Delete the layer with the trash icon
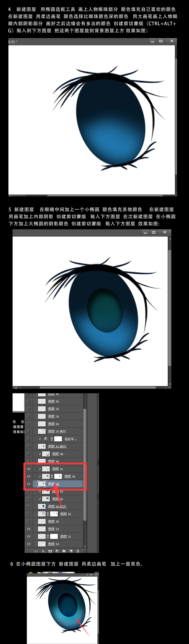 pyautogui.click(x=78, y=551)
